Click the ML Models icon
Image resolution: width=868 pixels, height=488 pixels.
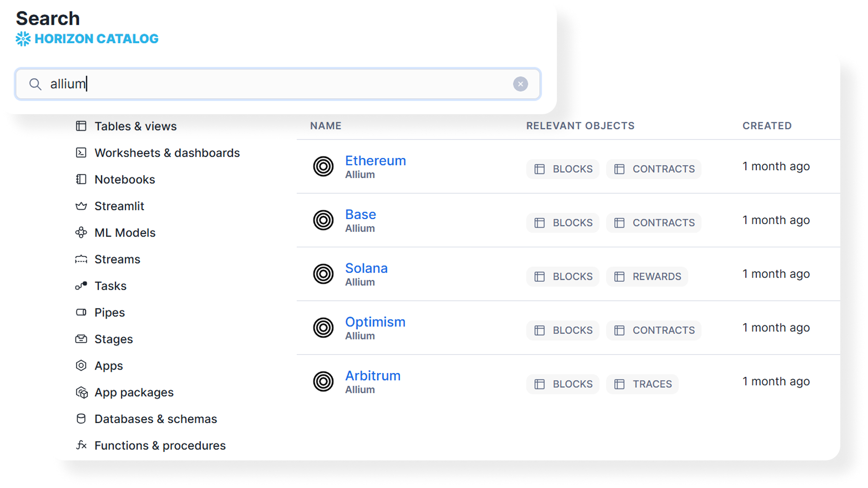(81, 232)
